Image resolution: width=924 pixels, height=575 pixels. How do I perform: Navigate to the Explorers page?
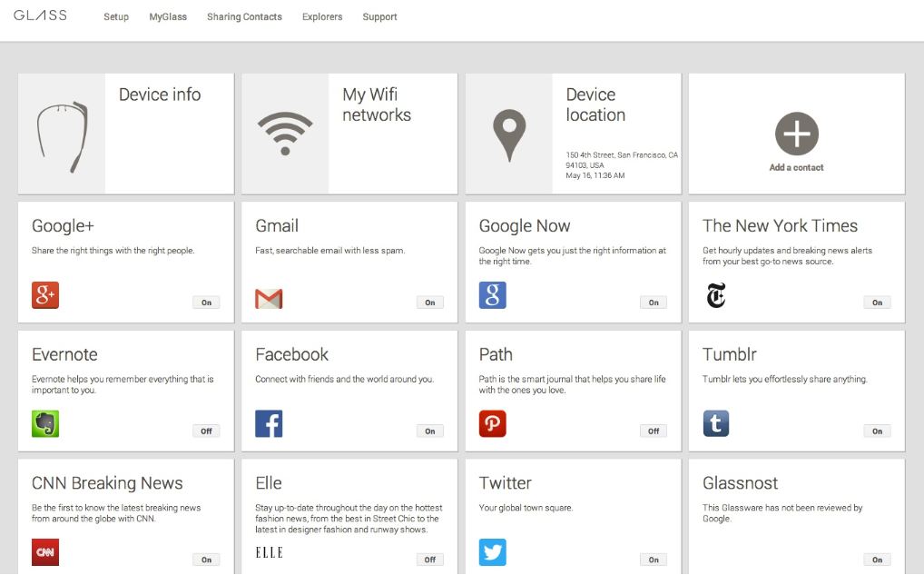[322, 16]
